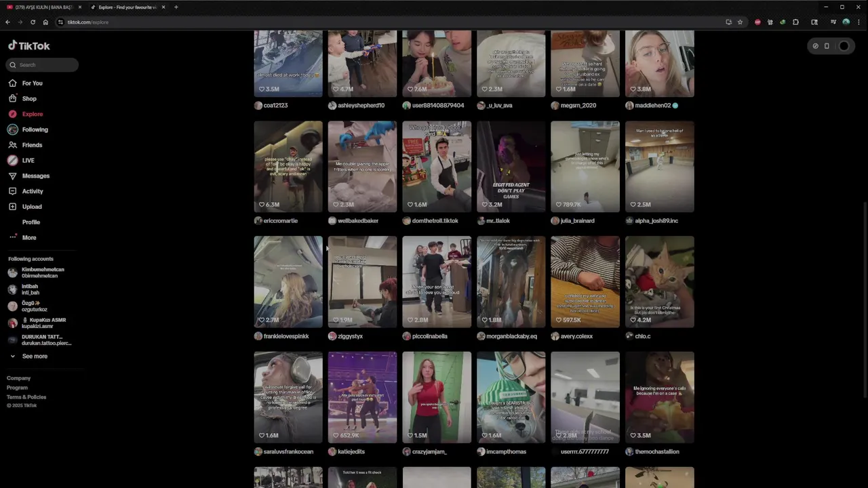Image resolution: width=868 pixels, height=488 pixels.
Task: Click the red Explore compass icon
Action: pos(12,114)
